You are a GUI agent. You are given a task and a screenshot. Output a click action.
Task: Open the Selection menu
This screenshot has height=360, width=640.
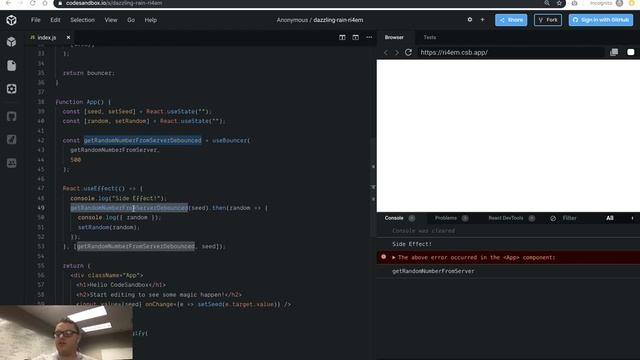[82, 20]
